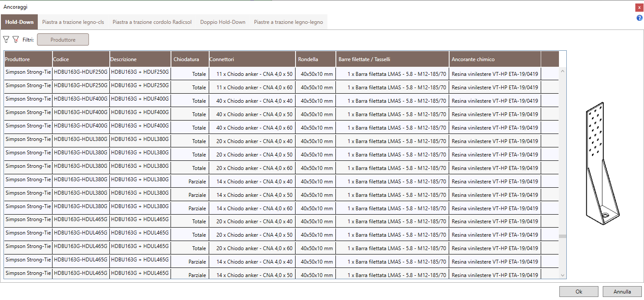644x300 pixels.
Task: Select HDUL465G Parziale row with CNA 4,0 x 50
Action: pos(281,274)
